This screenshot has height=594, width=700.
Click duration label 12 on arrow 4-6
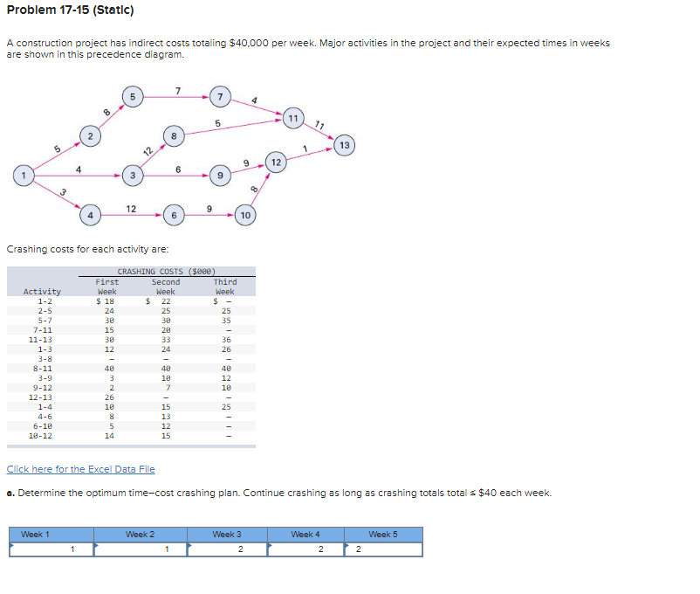[131, 209]
